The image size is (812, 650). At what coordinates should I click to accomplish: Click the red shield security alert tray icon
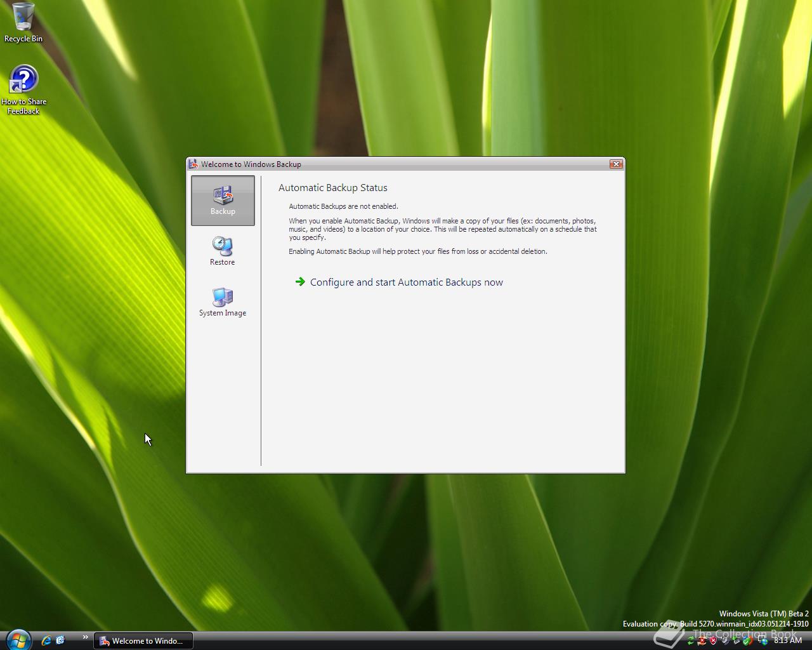(713, 640)
